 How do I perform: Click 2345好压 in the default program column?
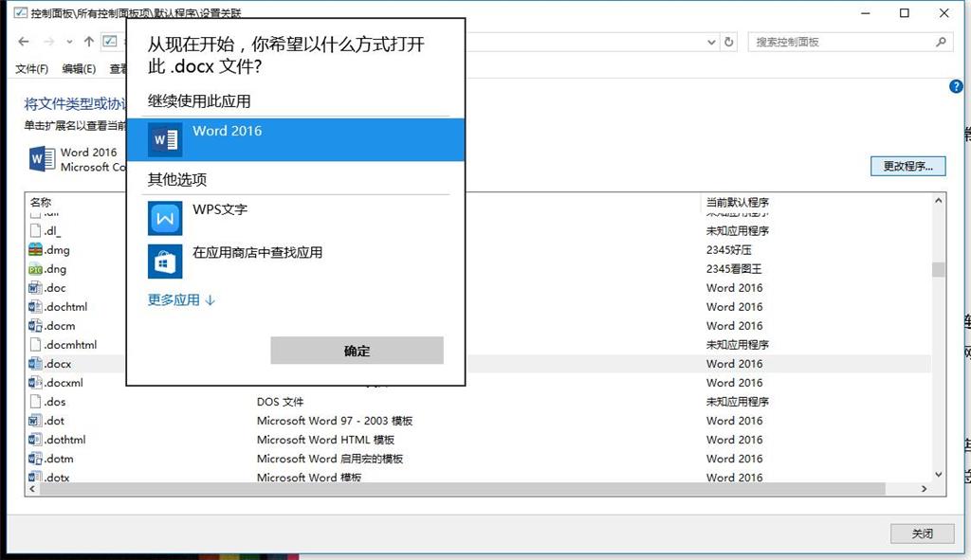pyautogui.click(x=729, y=250)
